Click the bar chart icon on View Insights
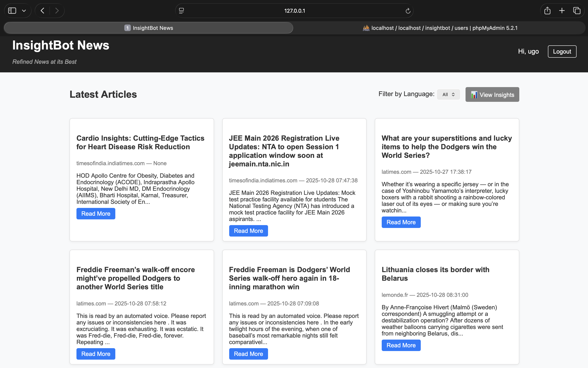This screenshot has width=588, height=368. click(x=474, y=95)
